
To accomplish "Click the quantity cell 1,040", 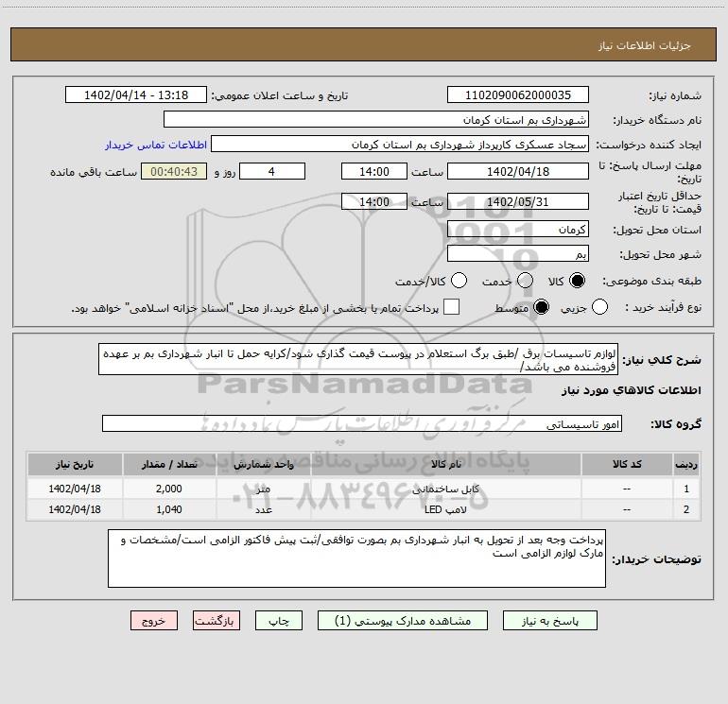I will point(169,509).
